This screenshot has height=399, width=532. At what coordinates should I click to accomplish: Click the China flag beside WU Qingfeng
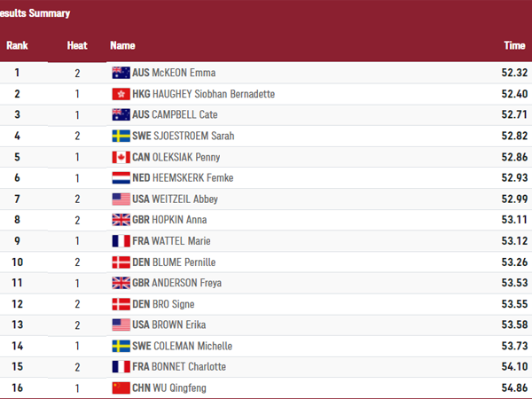(121, 388)
